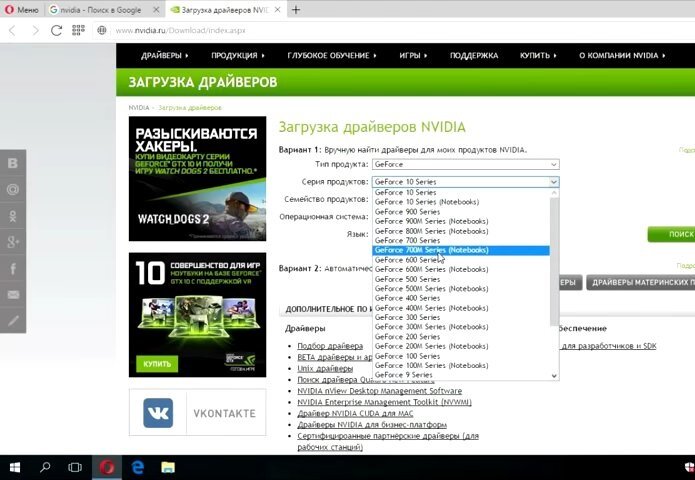Share via VK (B) sidebar icon
This screenshot has width=695, height=480.
[13, 163]
